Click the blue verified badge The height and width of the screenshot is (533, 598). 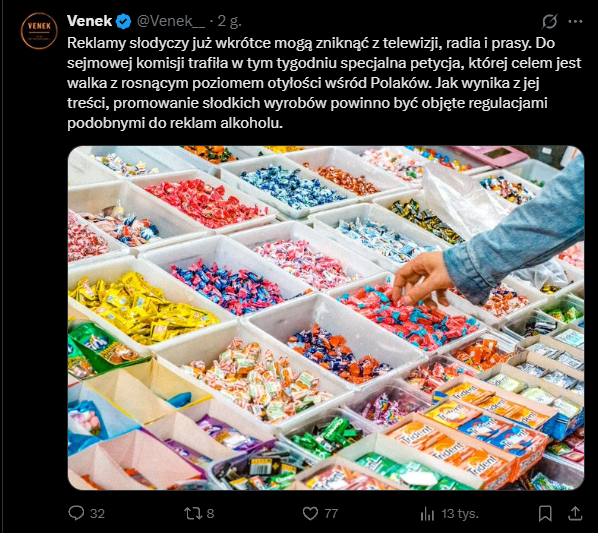click(x=123, y=21)
